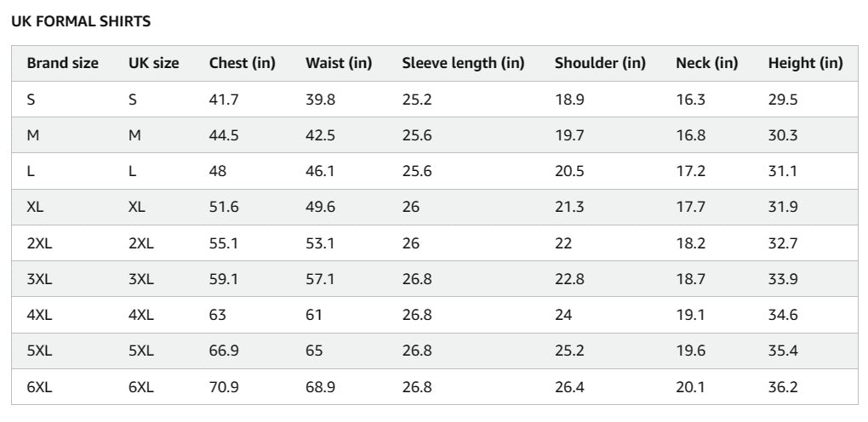
Task: Click the Brand size column header
Action: click(62, 63)
